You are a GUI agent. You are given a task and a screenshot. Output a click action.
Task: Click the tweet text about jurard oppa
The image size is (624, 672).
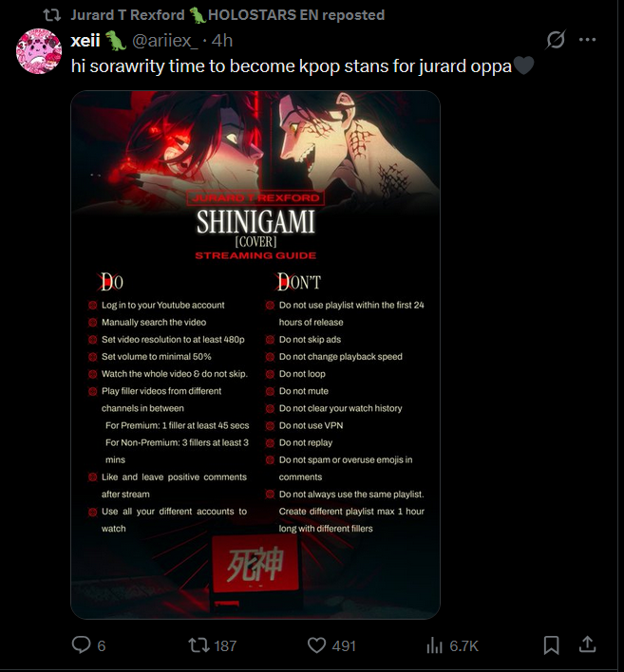[x=302, y=66]
